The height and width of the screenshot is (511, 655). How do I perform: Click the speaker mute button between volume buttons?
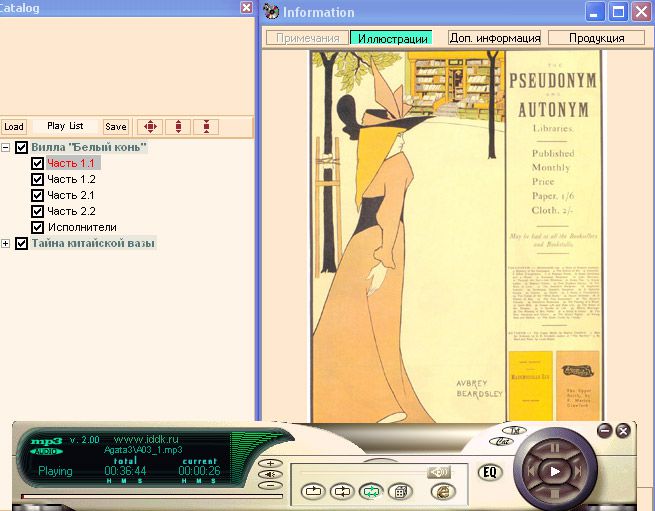[x=269, y=474]
